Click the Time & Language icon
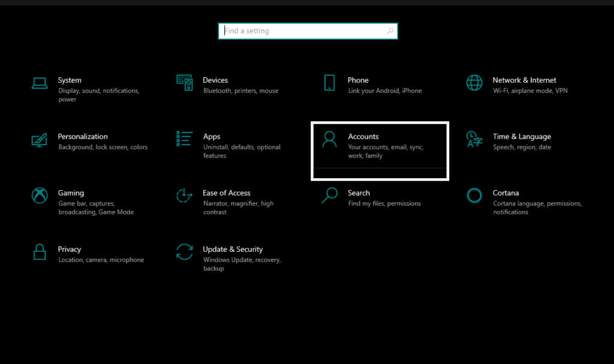 474,139
